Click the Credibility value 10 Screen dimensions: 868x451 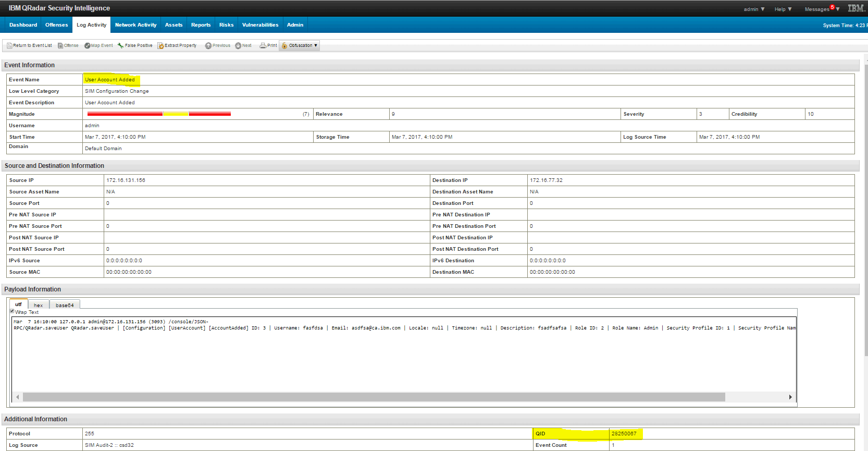point(811,114)
